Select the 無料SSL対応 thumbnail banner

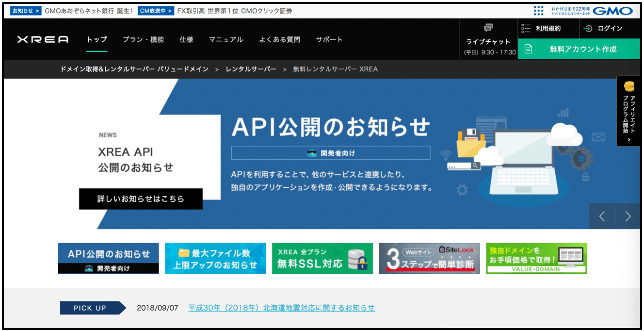click(322, 258)
